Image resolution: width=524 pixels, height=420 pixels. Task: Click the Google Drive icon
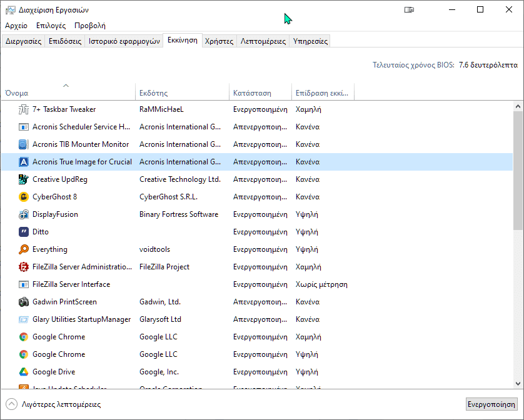pos(23,372)
